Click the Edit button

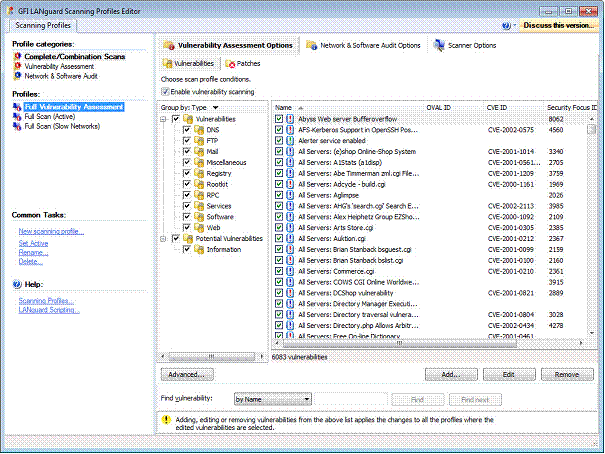pos(509,374)
